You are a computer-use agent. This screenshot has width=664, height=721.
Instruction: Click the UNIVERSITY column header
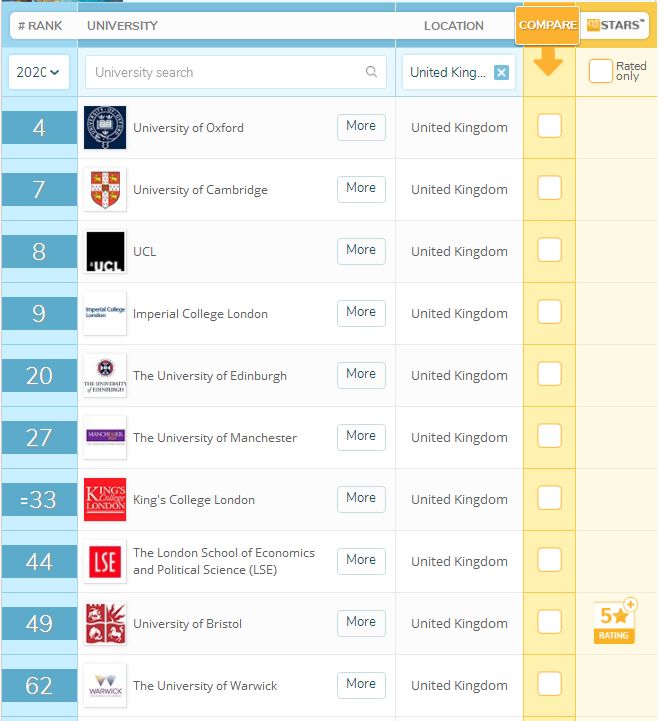pyautogui.click(x=122, y=26)
